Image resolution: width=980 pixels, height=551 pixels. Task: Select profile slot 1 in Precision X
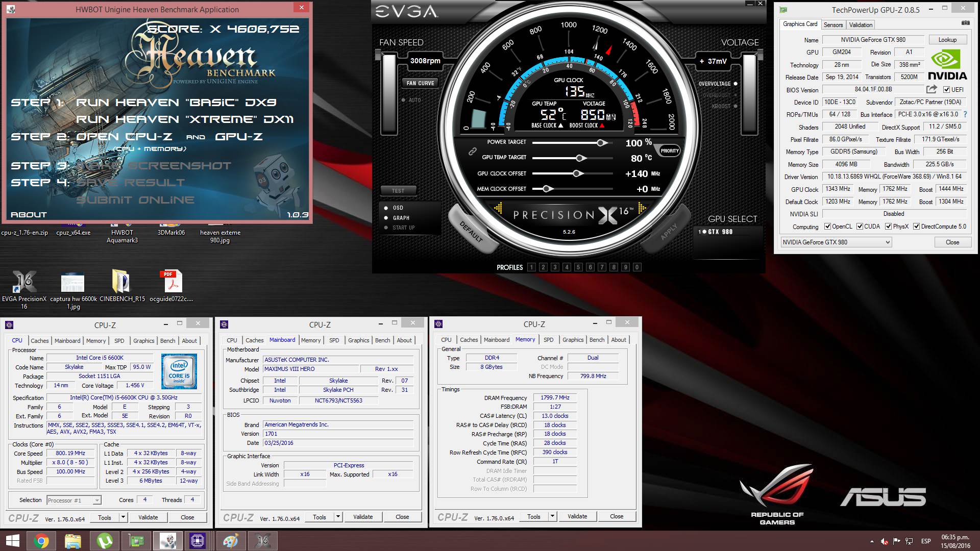point(531,267)
